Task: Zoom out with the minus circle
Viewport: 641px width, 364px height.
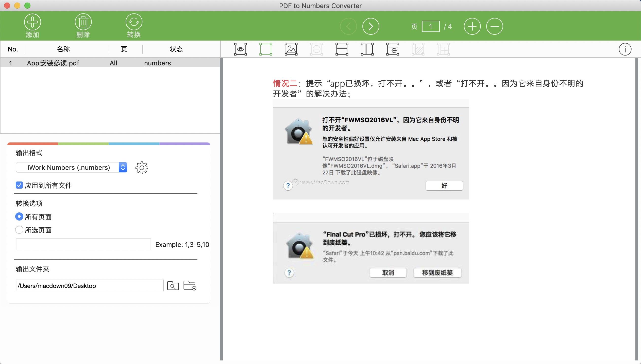Action: click(494, 26)
